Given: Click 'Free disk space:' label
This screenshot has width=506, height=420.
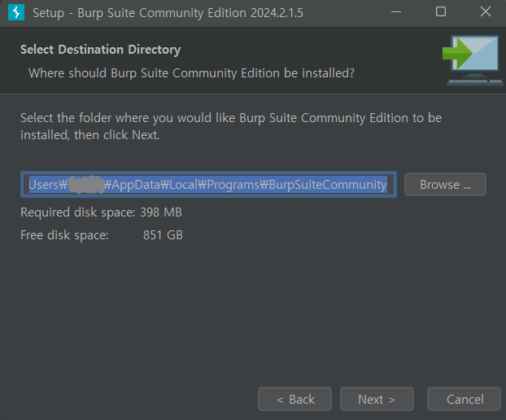Looking at the screenshot, I should (64, 235).
